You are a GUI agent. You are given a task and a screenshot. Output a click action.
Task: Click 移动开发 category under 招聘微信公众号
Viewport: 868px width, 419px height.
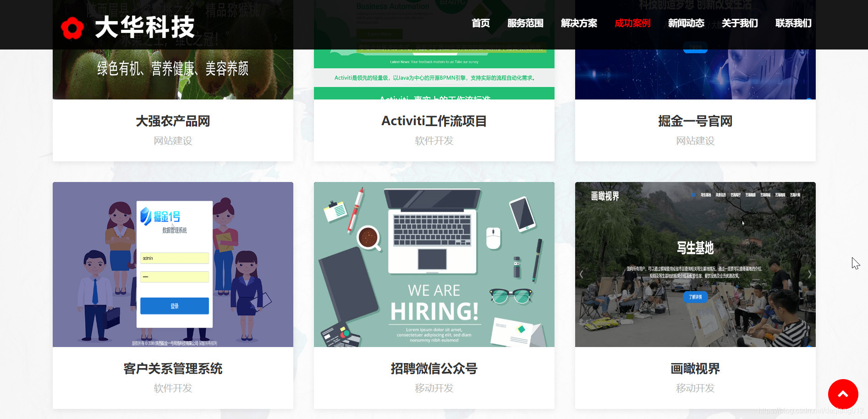[x=434, y=388]
